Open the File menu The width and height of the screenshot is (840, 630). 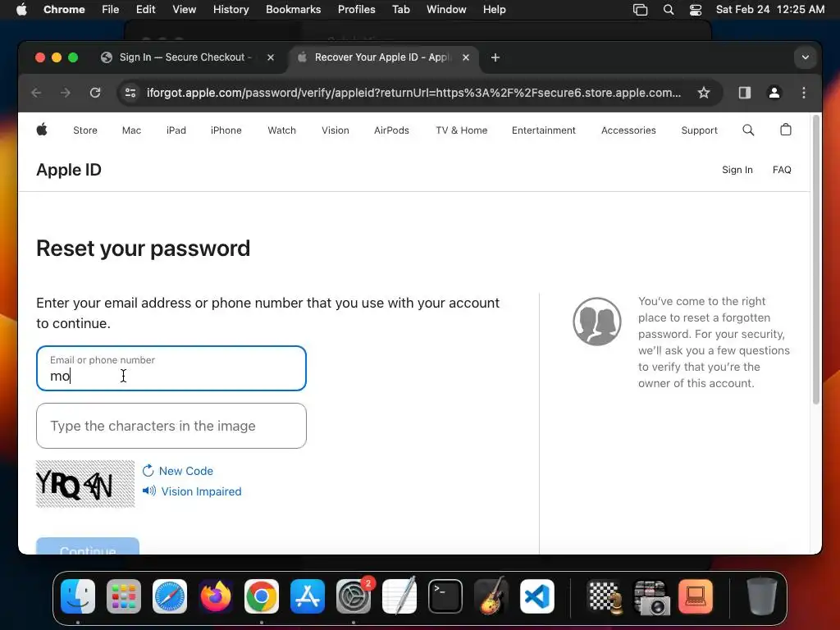pyautogui.click(x=111, y=10)
